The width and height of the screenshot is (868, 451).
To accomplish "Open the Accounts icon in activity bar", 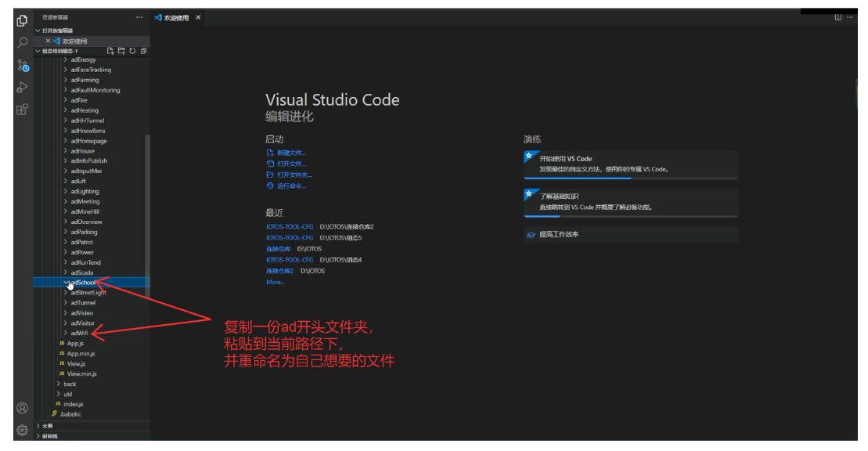I will pyautogui.click(x=23, y=408).
